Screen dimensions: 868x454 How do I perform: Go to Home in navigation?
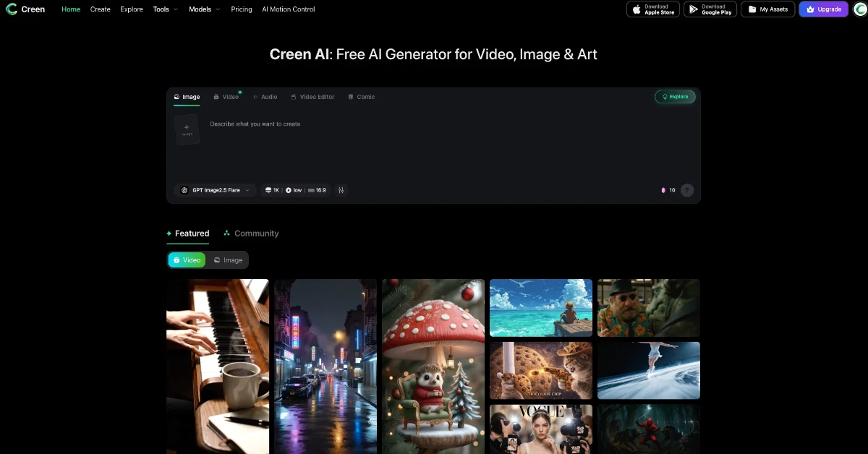pyautogui.click(x=71, y=9)
